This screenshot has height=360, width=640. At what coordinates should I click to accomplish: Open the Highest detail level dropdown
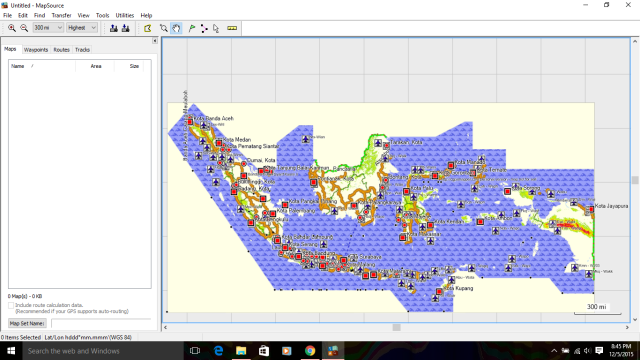click(x=82, y=28)
